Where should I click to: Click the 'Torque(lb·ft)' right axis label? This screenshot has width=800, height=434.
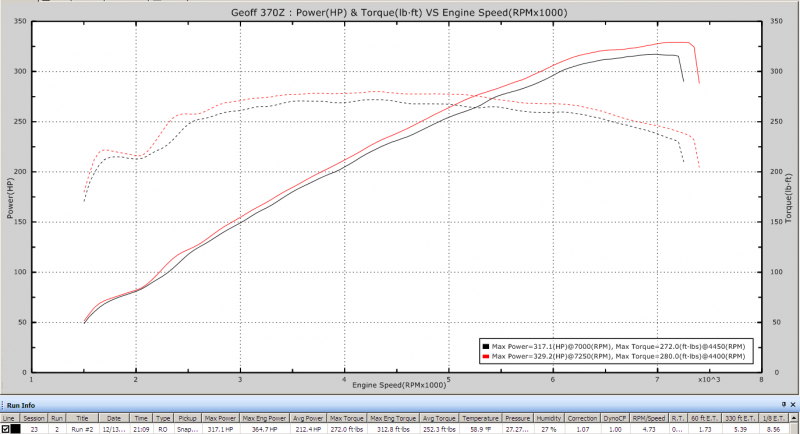tap(789, 198)
